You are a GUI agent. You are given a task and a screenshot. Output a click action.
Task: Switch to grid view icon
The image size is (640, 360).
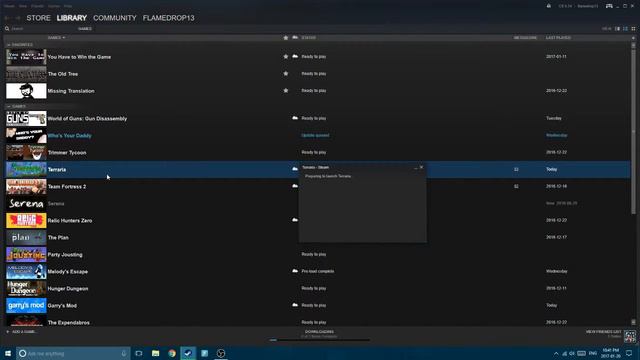click(x=633, y=29)
